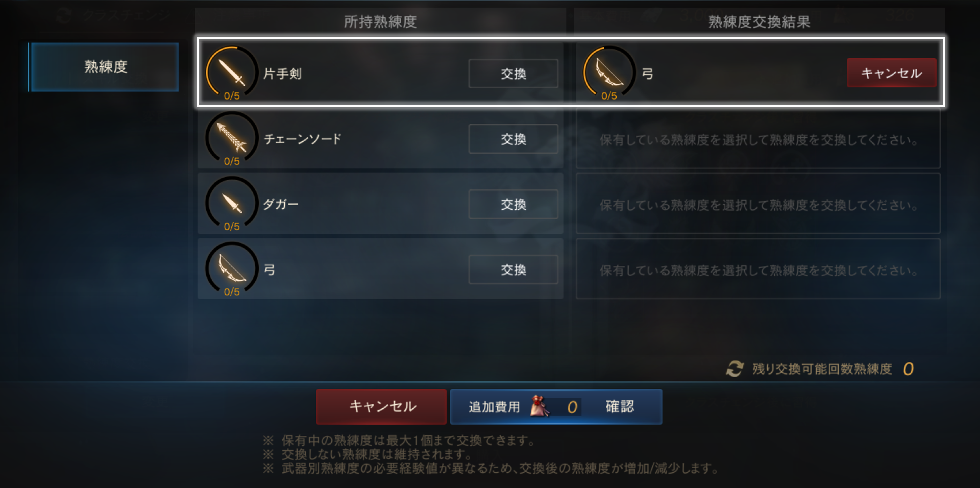This screenshot has height=488, width=980.
Task: Select the second empty exchange result slot
Action: [758, 139]
